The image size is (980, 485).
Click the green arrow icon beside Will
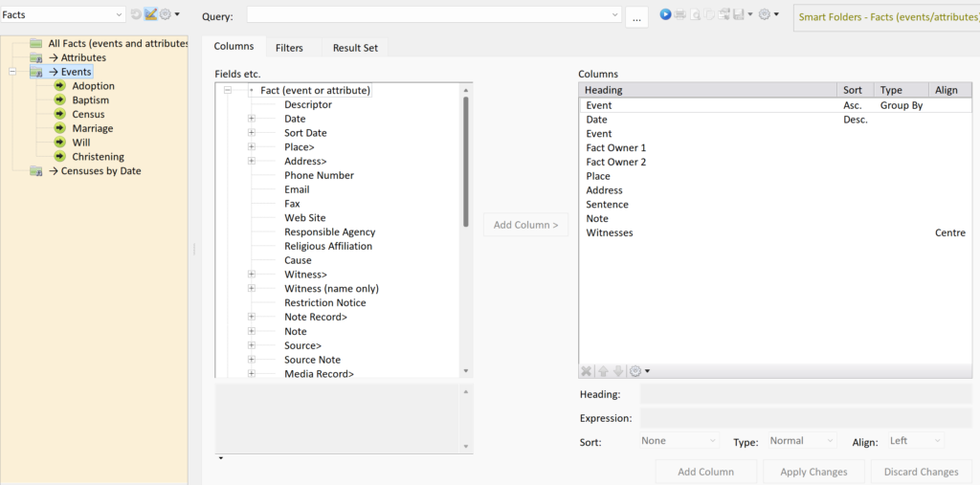point(60,143)
